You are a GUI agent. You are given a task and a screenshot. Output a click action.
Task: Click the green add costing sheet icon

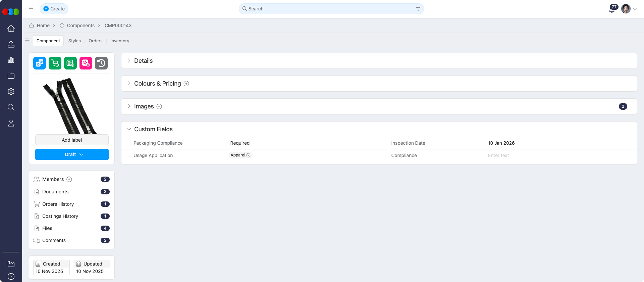70,63
